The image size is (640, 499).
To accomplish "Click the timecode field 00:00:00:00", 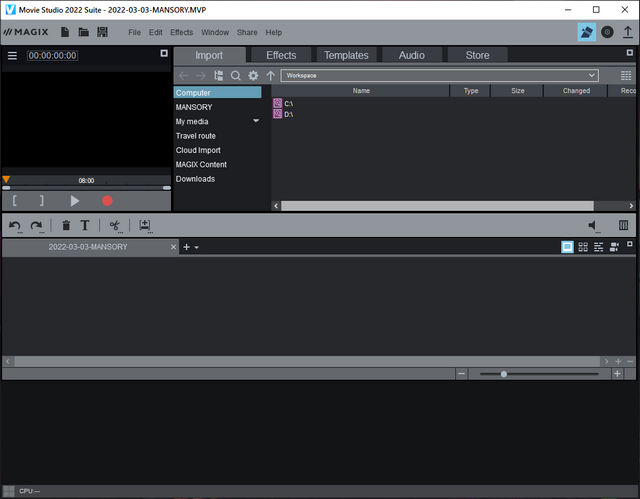I will point(52,55).
